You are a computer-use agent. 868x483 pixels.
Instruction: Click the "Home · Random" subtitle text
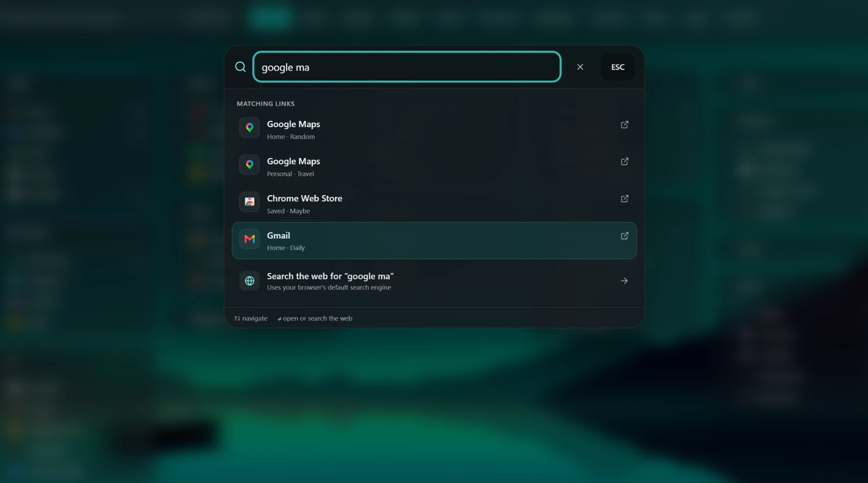291,137
